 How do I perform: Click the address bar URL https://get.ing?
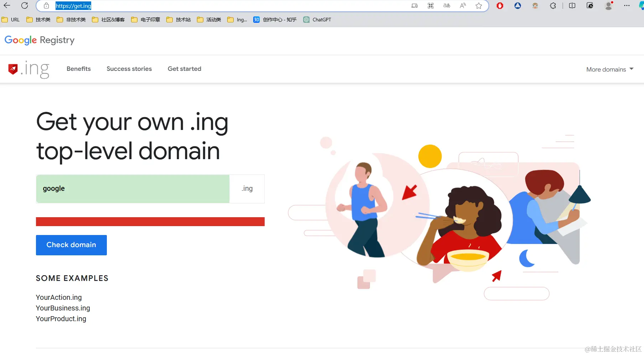coord(73,6)
